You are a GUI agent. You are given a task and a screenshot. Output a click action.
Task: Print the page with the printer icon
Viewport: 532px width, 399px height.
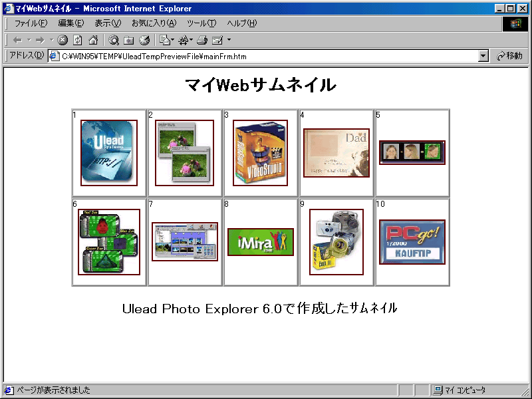tap(202, 40)
